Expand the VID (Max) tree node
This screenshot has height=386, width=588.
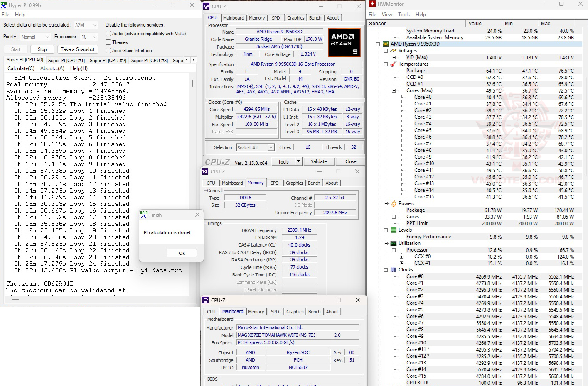click(x=394, y=57)
